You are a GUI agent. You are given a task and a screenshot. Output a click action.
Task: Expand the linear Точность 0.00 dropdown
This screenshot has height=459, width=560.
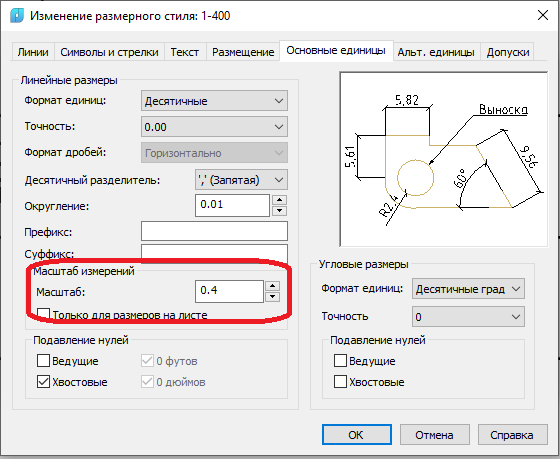214,127
